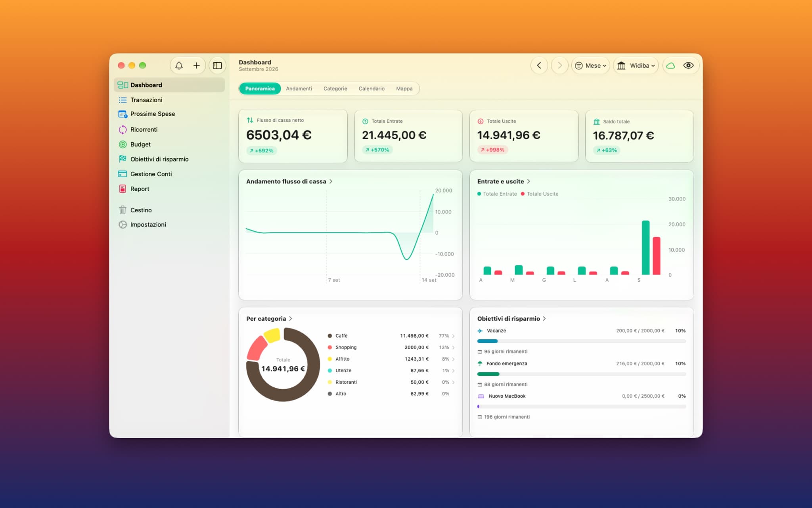Expand Andamento flusso di cassa chevron
This screenshot has height=508, width=812.
pos(331,181)
